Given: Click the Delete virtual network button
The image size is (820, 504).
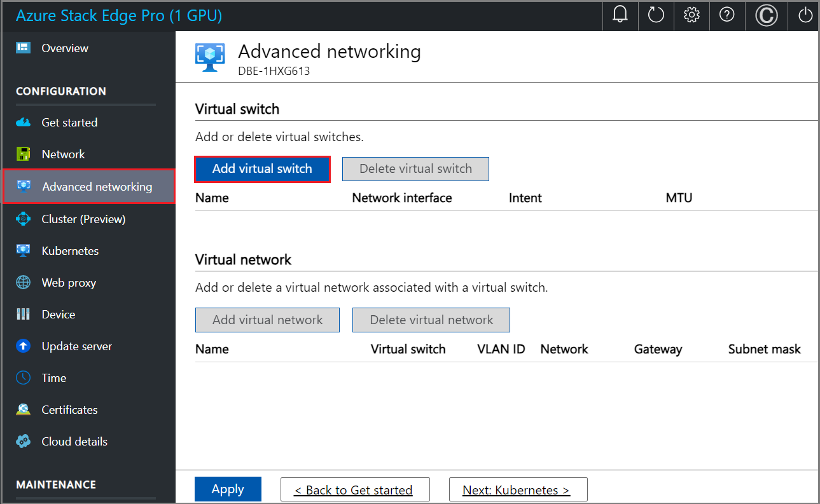Looking at the screenshot, I should point(431,320).
